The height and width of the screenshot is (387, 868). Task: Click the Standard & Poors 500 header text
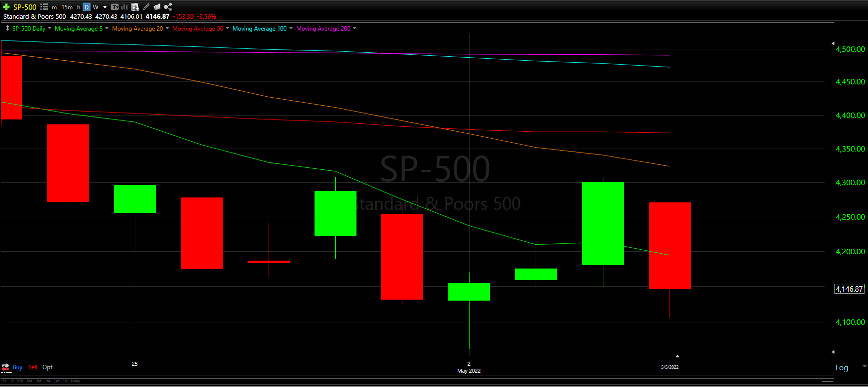[35, 17]
